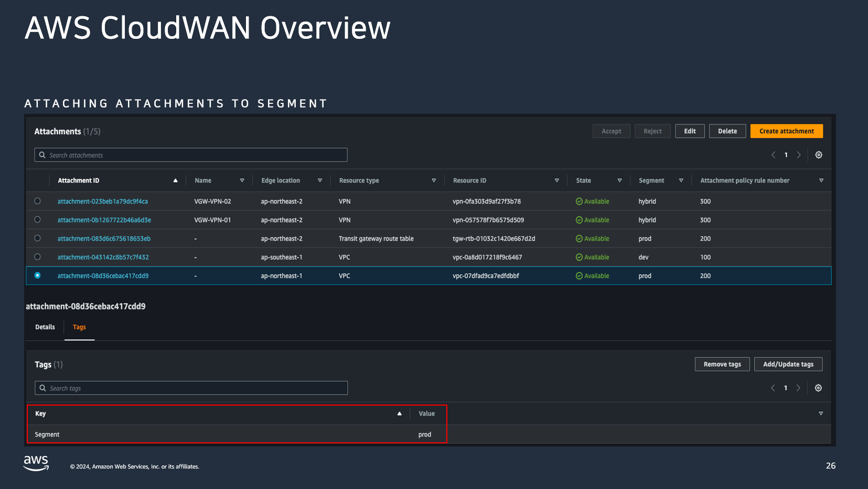Select radio for attachment-023beb1a79dc9f4ca
Screen dimensions: 868x489
pos(37,201)
